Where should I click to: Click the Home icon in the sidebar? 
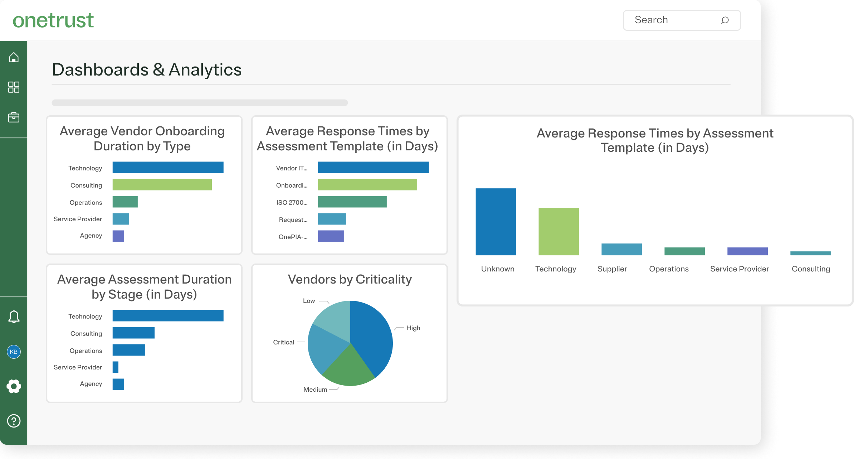point(14,57)
